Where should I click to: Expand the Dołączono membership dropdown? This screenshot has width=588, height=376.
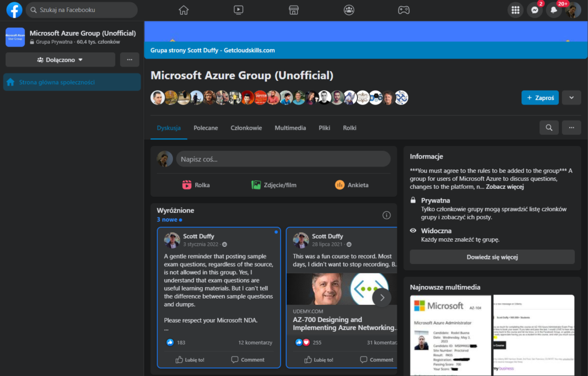tap(60, 60)
